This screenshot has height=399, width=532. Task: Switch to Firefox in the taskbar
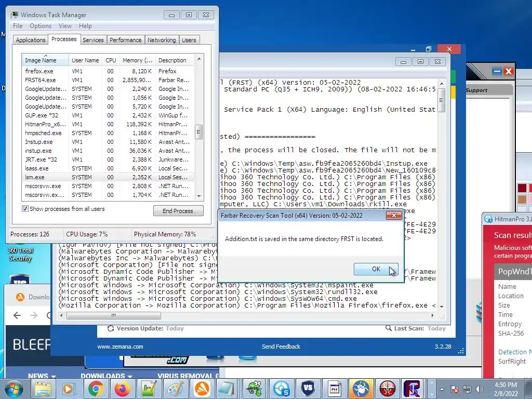123,389
